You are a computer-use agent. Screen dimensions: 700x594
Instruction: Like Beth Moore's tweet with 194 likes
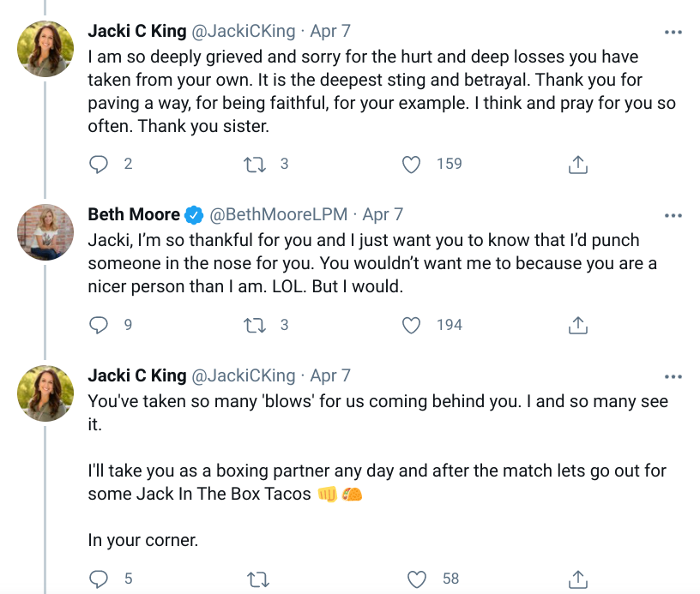click(413, 325)
